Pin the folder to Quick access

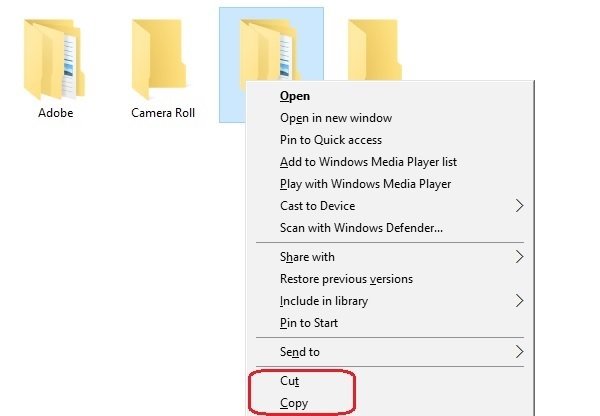pos(331,140)
